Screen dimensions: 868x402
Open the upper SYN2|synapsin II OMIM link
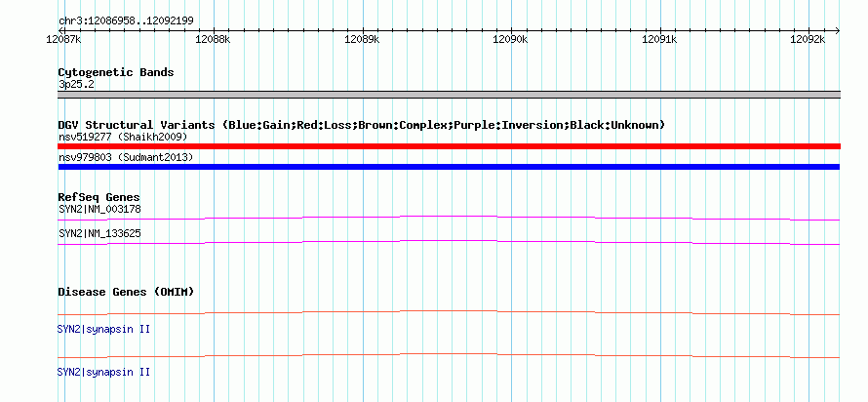tap(103, 330)
